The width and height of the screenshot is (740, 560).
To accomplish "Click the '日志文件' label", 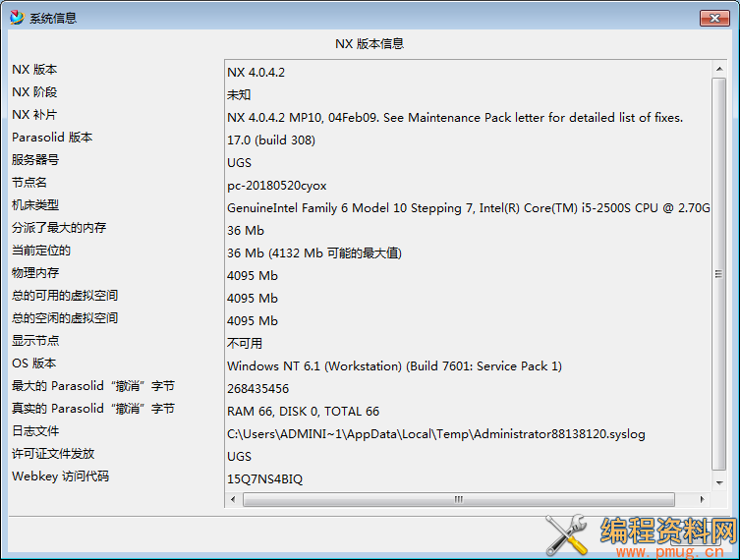I will coord(35,431).
